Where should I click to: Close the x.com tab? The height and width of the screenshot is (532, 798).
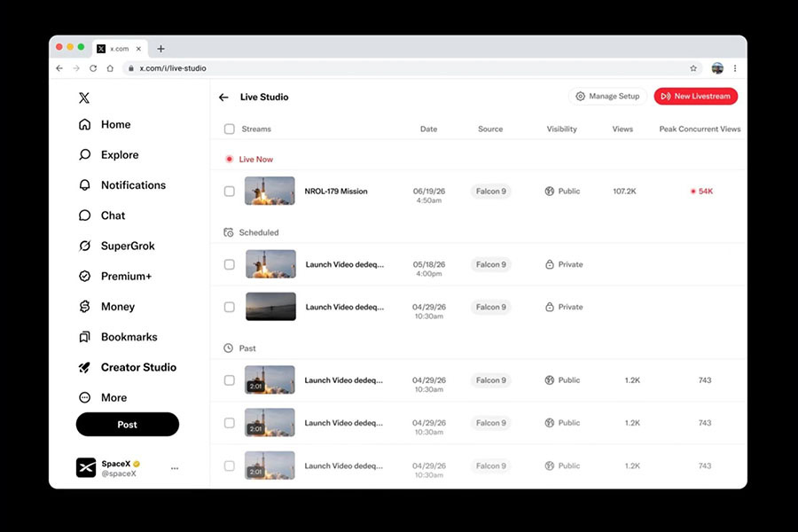(x=138, y=49)
